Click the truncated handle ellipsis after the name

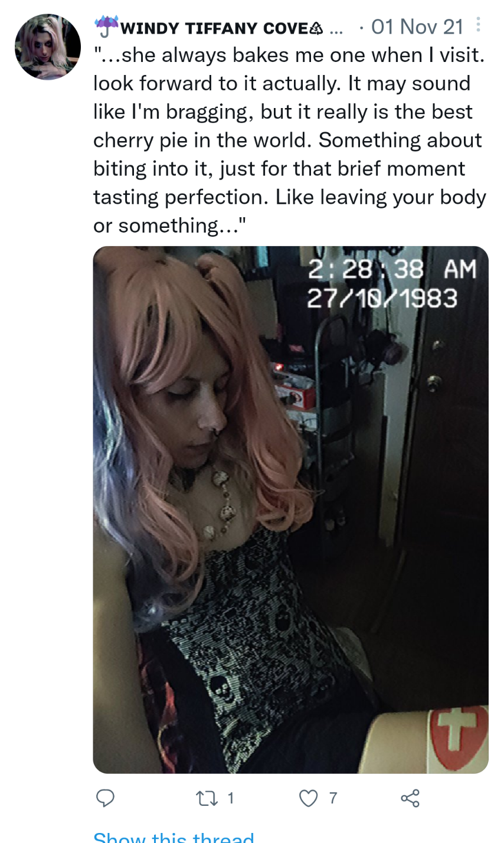[335, 30]
